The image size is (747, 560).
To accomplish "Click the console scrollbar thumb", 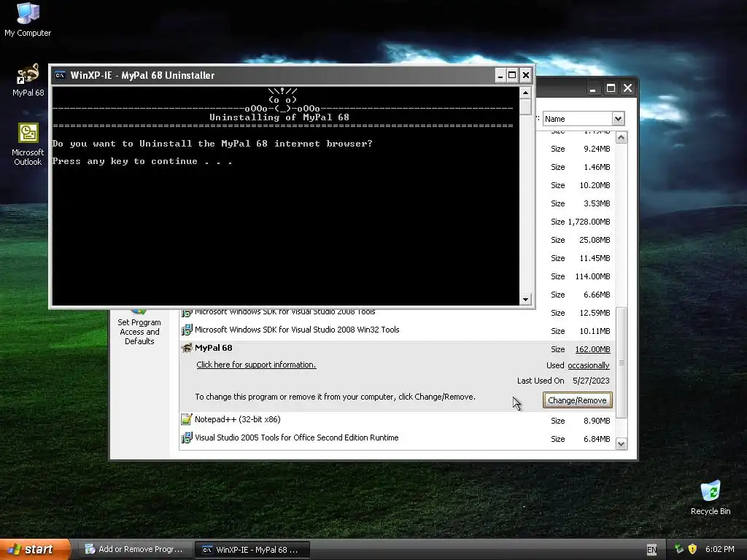I will point(525,106).
